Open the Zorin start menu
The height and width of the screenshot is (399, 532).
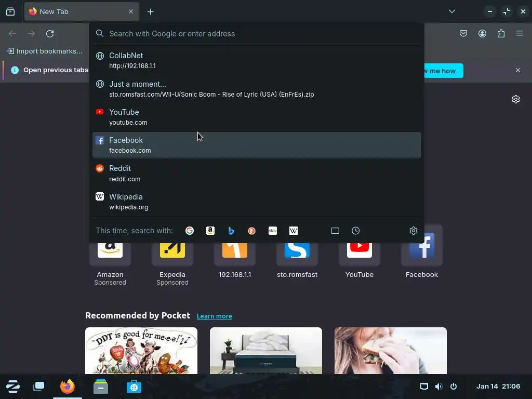[x=13, y=387]
